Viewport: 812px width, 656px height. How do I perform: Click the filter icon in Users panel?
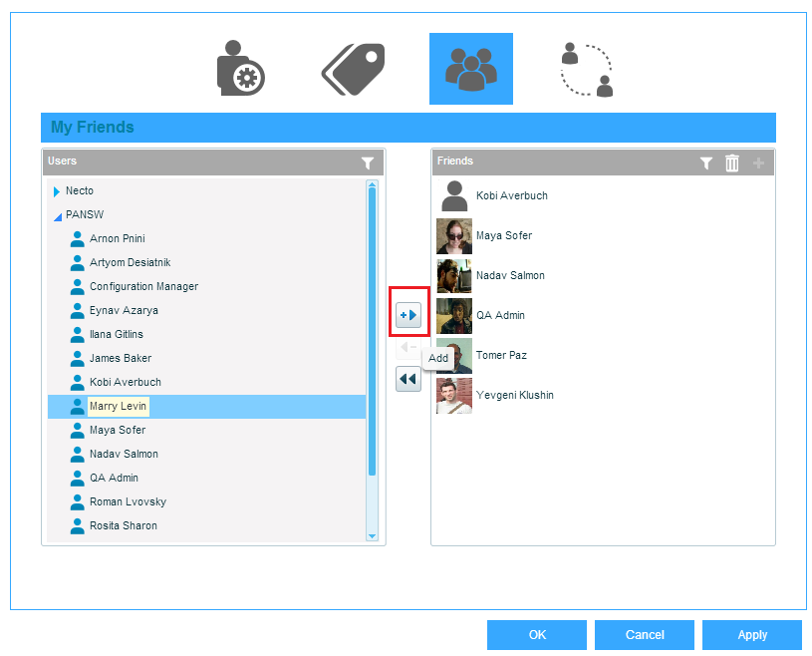coord(368,163)
